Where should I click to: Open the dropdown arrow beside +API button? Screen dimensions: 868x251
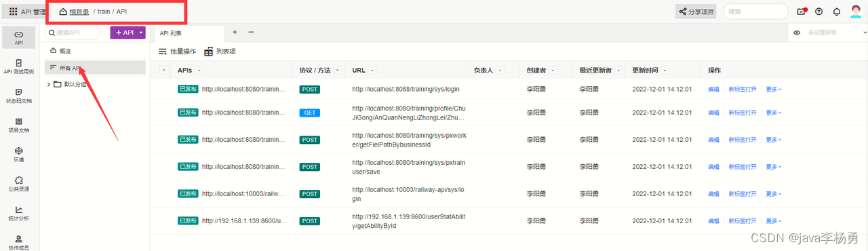(141, 33)
